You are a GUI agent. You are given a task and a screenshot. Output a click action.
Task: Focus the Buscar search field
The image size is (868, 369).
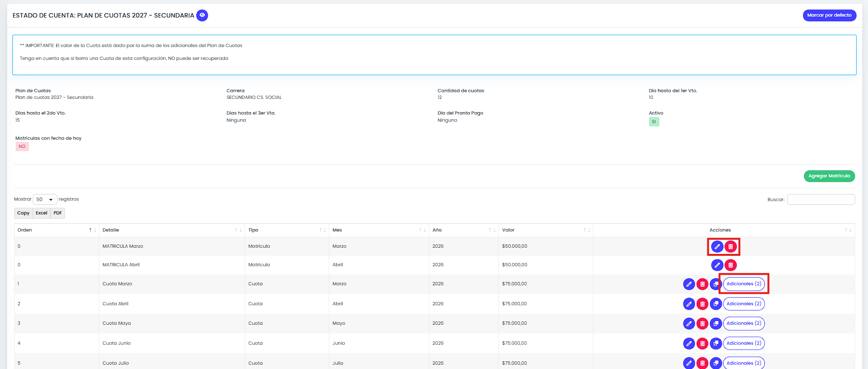coord(821,200)
